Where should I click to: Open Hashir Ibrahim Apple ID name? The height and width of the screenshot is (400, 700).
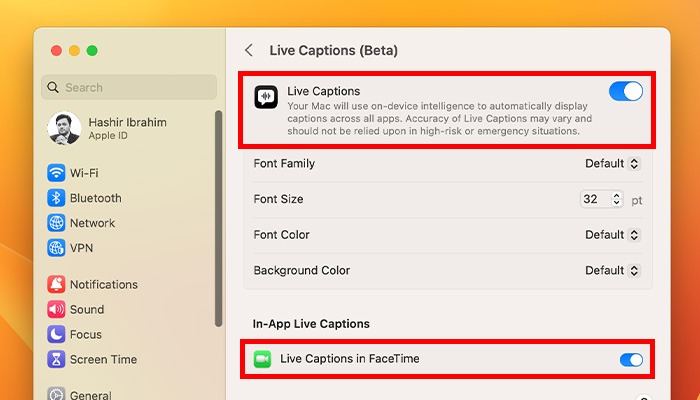click(x=127, y=122)
